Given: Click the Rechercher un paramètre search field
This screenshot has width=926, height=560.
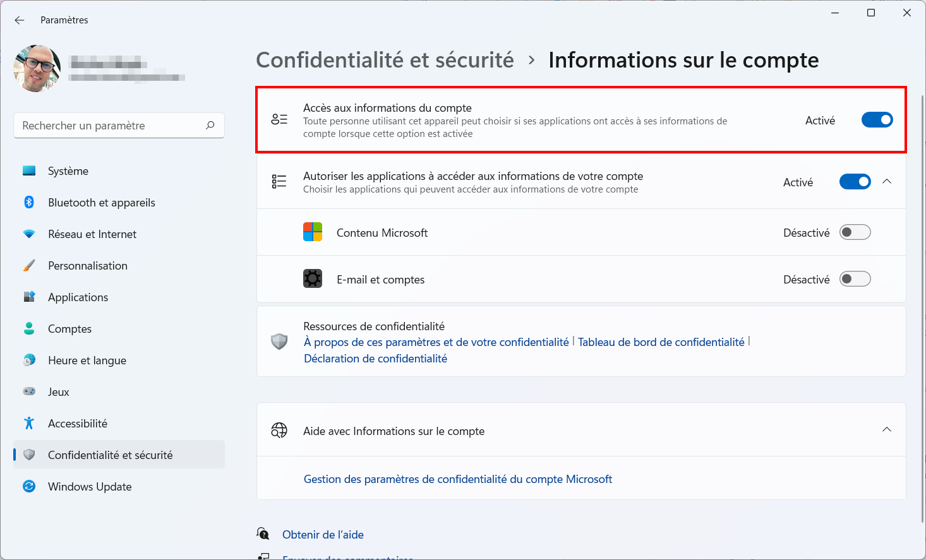Looking at the screenshot, I should pyautogui.click(x=119, y=126).
